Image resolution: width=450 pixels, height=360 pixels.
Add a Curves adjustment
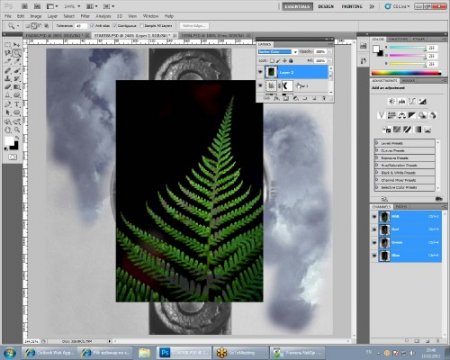pos(412,101)
